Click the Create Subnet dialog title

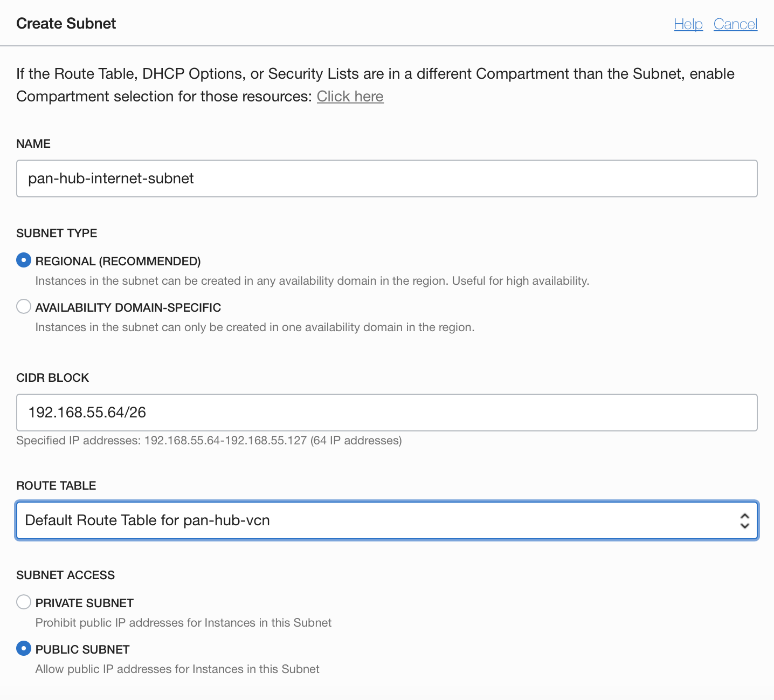[x=66, y=24]
